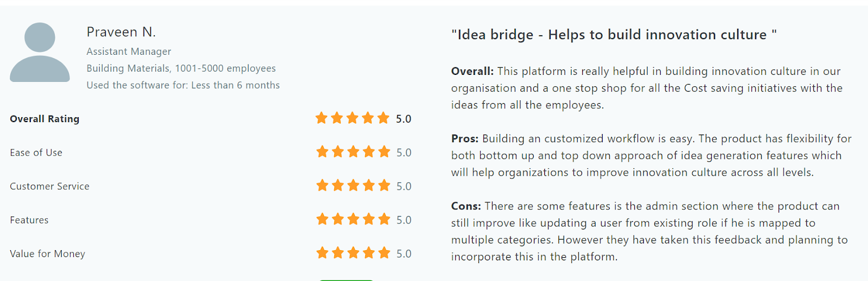Click the first Customer Service star
Image resolution: width=868 pixels, height=281 pixels.
[x=322, y=186]
